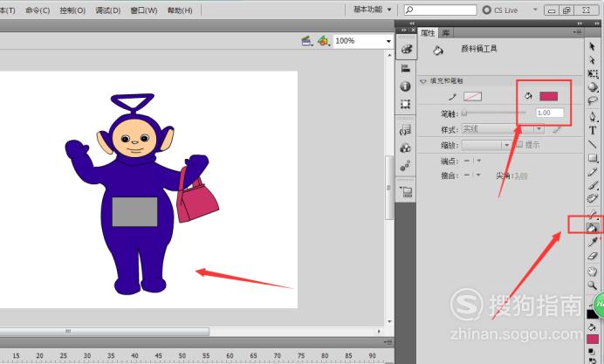
Task: Select the Bone tool
Action: [593, 214]
